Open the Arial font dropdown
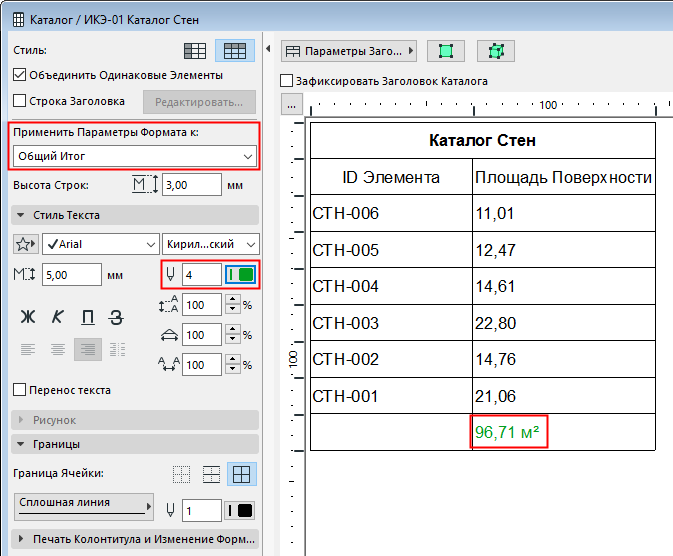Viewport: 673px width, 556px height. 101,244
